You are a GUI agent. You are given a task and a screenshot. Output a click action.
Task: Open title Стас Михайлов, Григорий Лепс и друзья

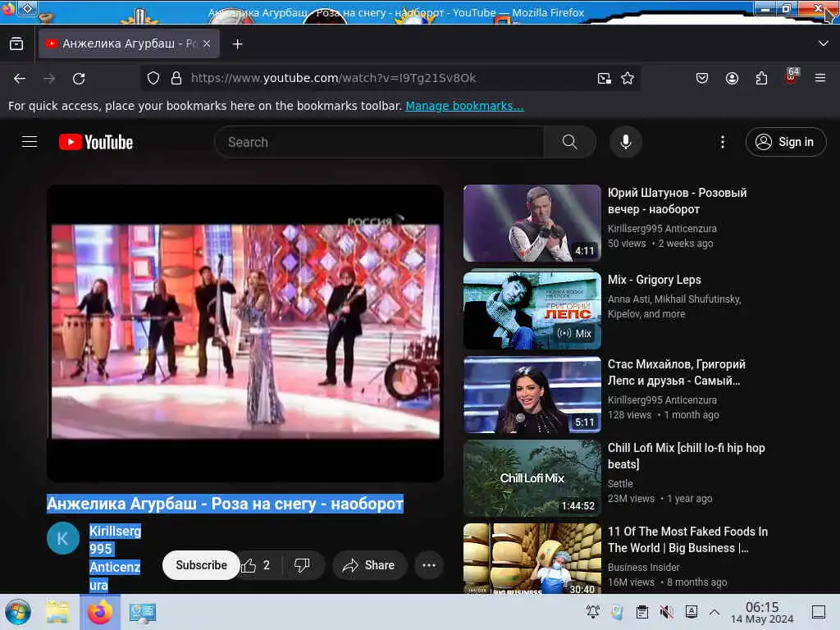(676, 372)
